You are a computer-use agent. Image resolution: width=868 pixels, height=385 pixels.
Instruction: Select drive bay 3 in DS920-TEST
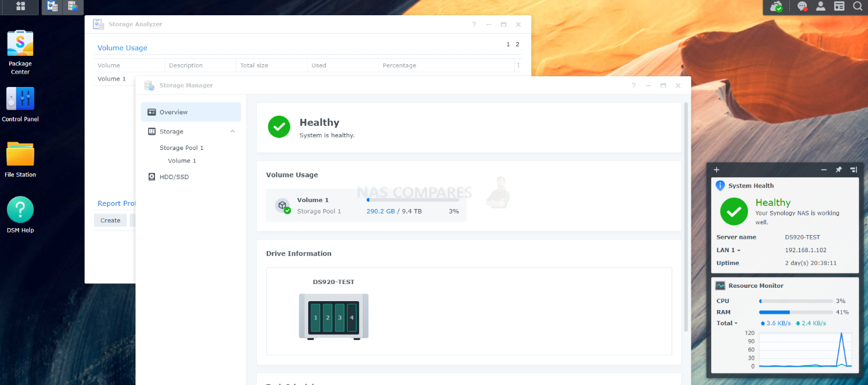pos(340,317)
